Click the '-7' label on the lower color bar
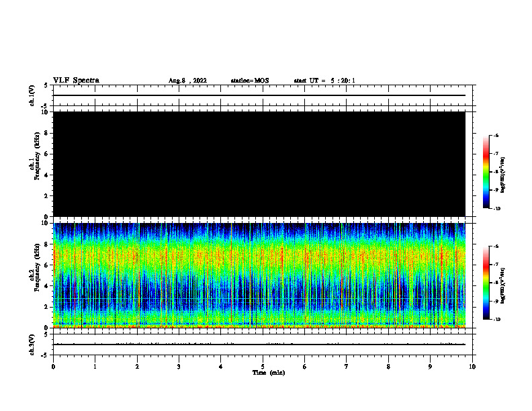532x411 pixels. (x=496, y=265)
